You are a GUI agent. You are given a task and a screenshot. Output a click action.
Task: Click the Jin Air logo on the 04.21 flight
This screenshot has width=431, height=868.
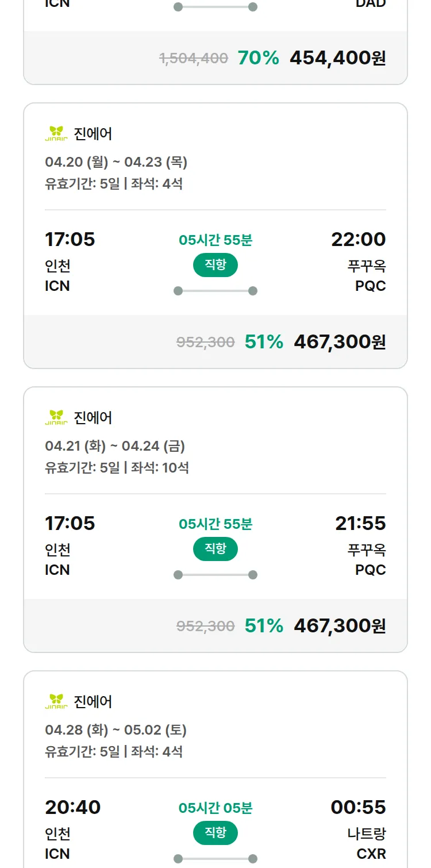(56, 417)
